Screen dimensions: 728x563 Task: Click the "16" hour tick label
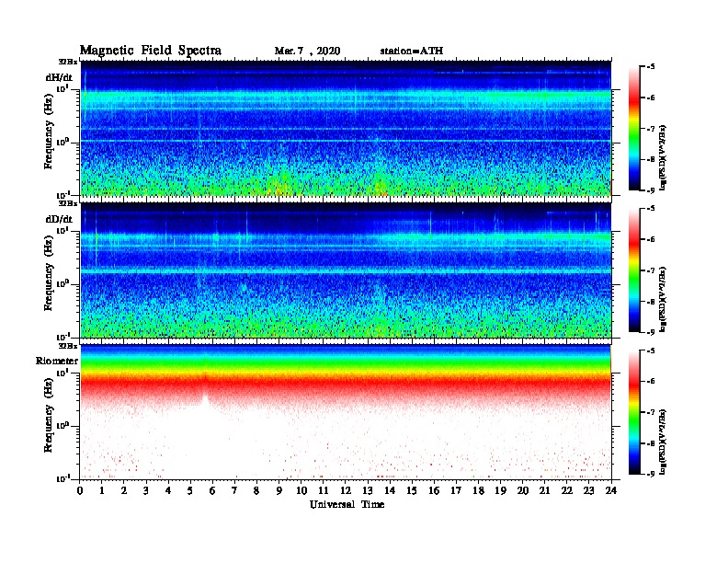pos(434,491)
